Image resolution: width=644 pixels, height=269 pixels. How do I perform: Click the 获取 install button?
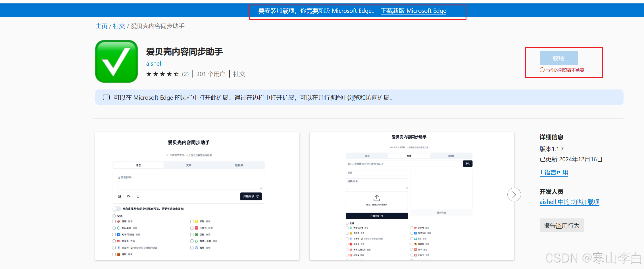[559, 58]
